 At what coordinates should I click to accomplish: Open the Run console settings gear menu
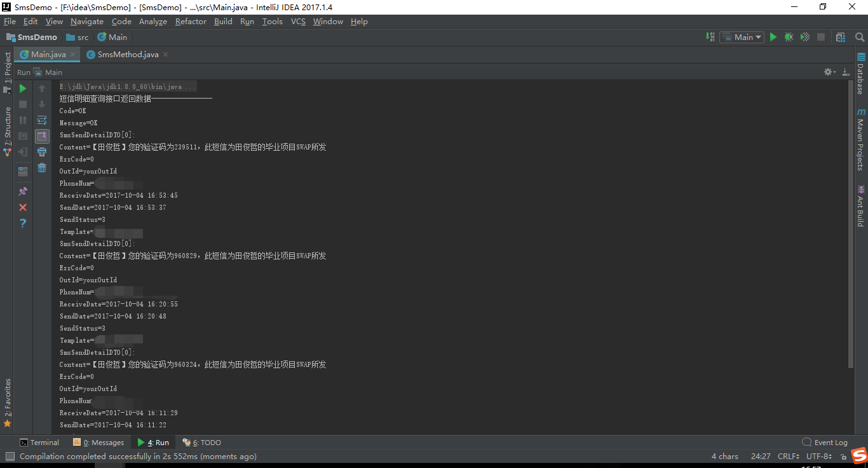(828, 72)
